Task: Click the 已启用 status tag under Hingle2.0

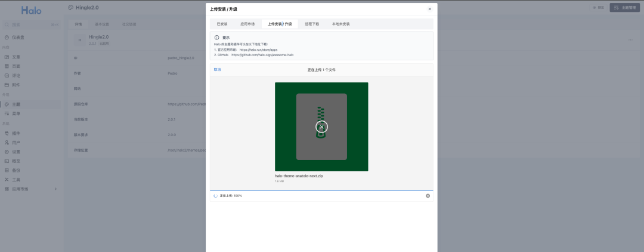Action: tap(104, 43)
